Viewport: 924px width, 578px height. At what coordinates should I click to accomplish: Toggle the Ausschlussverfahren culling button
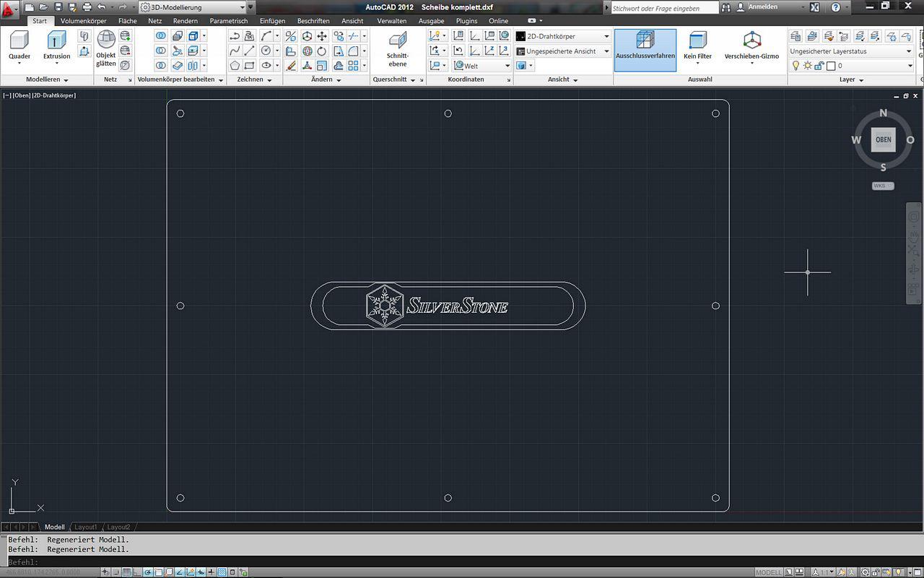(x=645, y=50)
